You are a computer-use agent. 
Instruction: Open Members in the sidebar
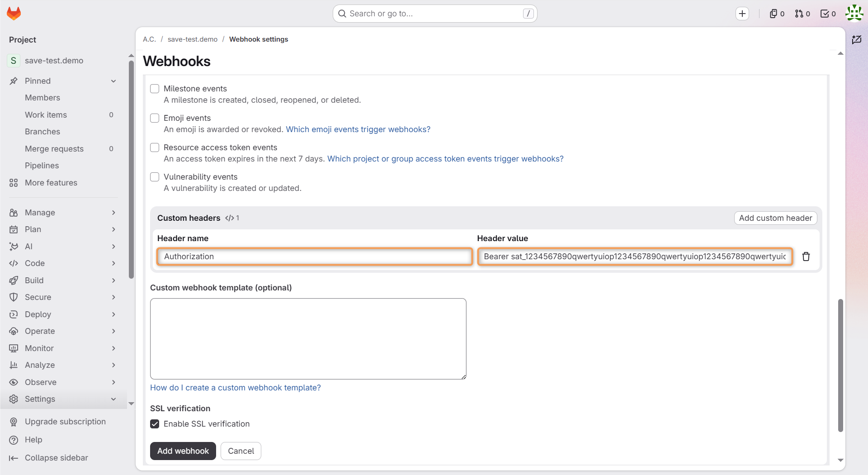42,98
